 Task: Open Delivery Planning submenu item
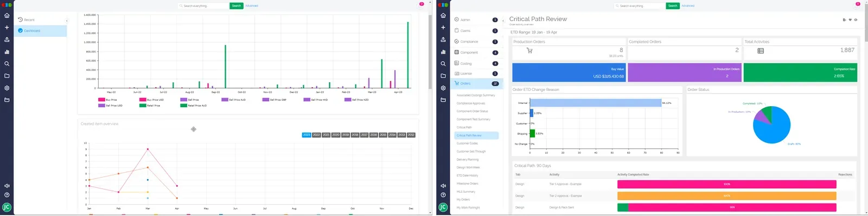pyautogui.click(x=468, y=160)
